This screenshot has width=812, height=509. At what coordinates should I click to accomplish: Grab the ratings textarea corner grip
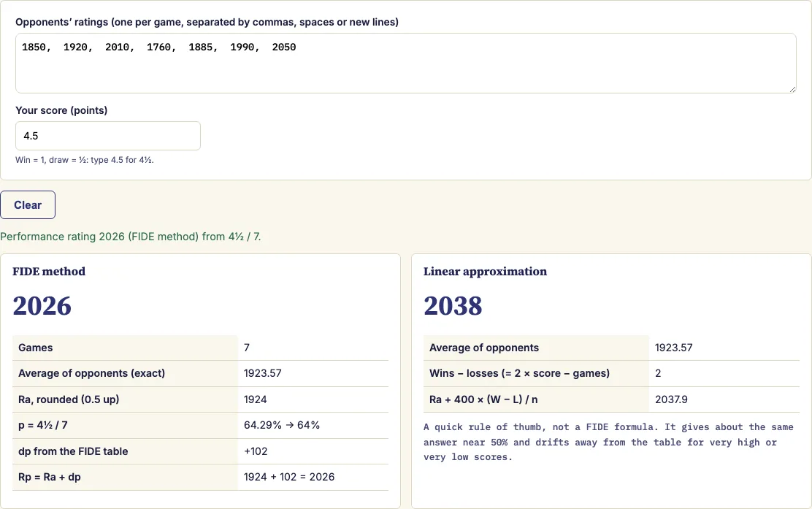(792, 90)
